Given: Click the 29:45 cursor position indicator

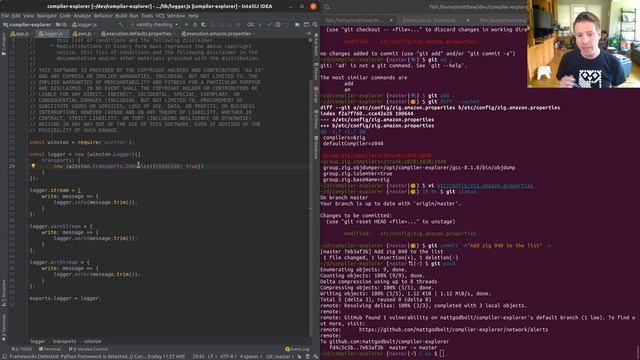Looking at the screenshot, I should click(x=198, y=356).
